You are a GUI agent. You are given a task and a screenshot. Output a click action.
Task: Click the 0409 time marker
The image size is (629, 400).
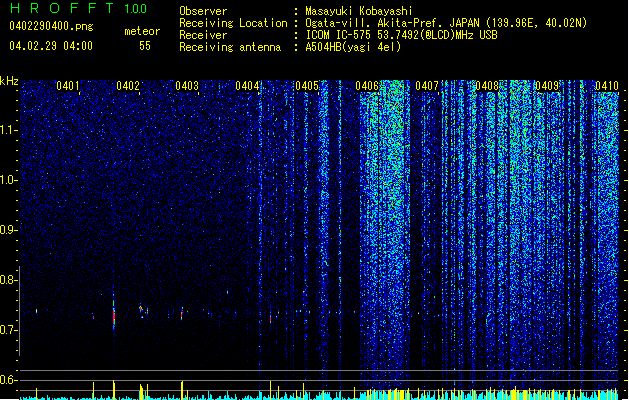(x=547, y=86)
